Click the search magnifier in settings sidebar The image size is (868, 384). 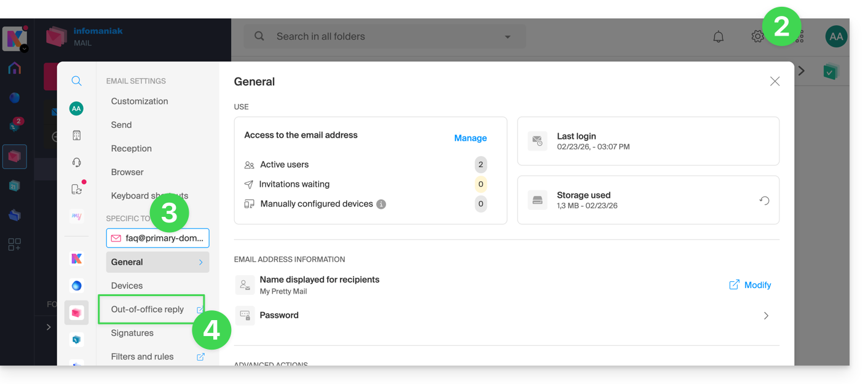(x=76, y=81)
